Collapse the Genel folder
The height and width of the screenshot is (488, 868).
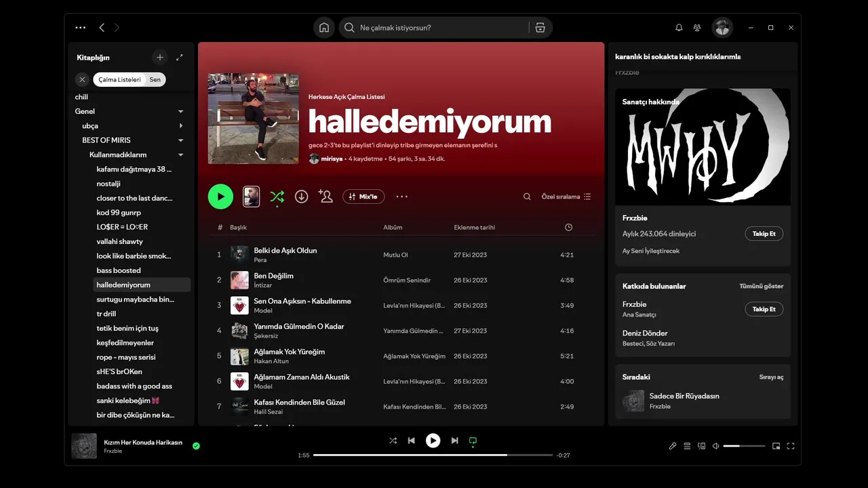181,111
